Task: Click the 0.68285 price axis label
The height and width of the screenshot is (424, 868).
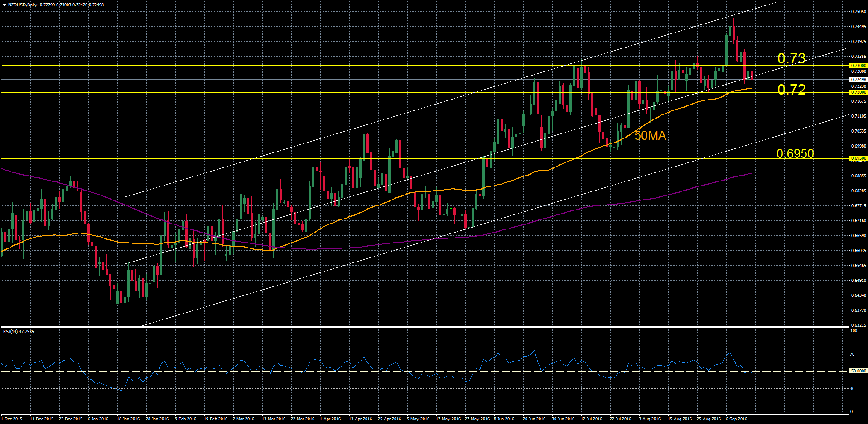Action: [x=859, y=191]
